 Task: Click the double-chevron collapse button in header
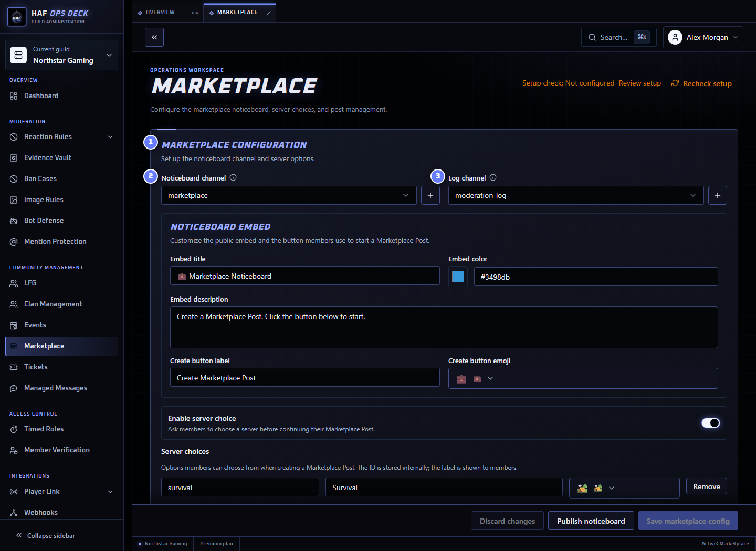coord(154,37)
